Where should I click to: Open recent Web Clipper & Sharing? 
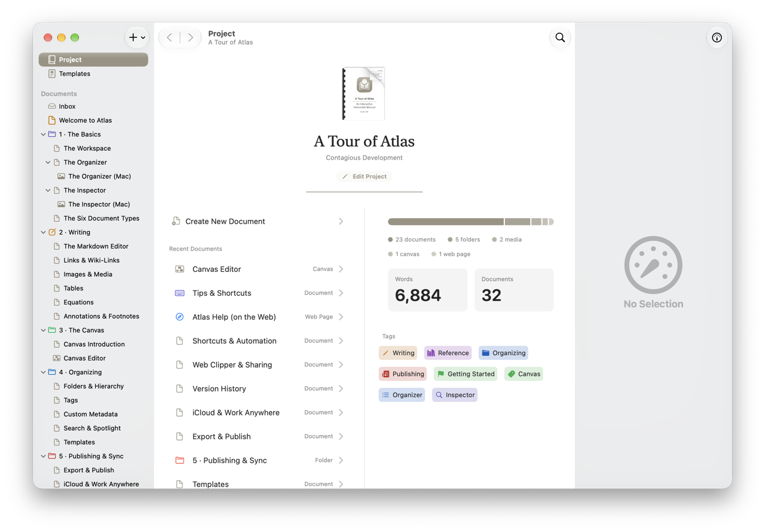(x=258, y=365)
